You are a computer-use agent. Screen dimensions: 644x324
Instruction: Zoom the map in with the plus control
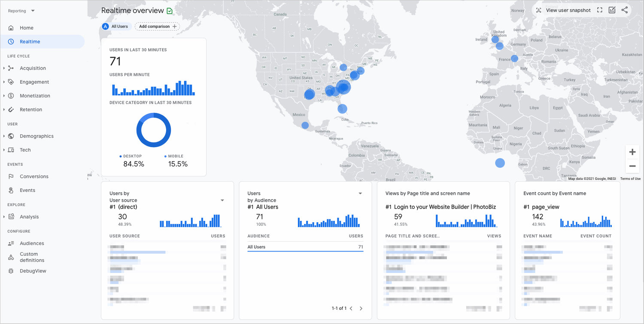[x=632, y=151]
